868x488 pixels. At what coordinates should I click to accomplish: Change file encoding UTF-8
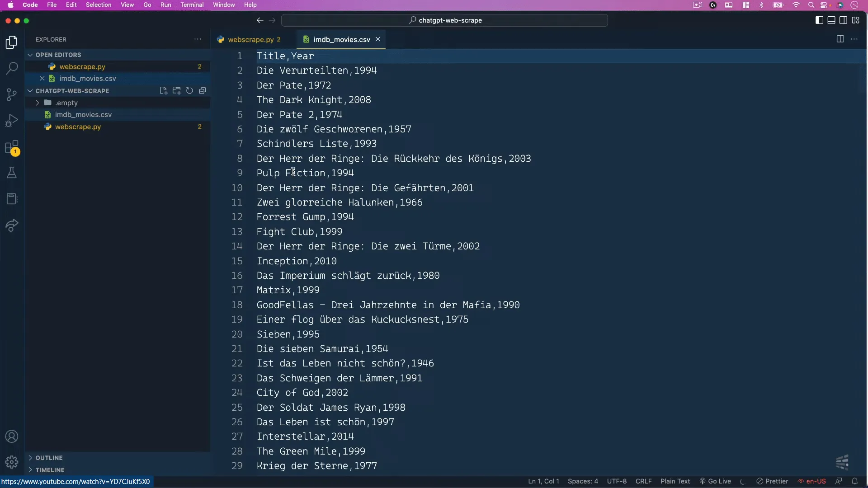(x=617, y=481)
